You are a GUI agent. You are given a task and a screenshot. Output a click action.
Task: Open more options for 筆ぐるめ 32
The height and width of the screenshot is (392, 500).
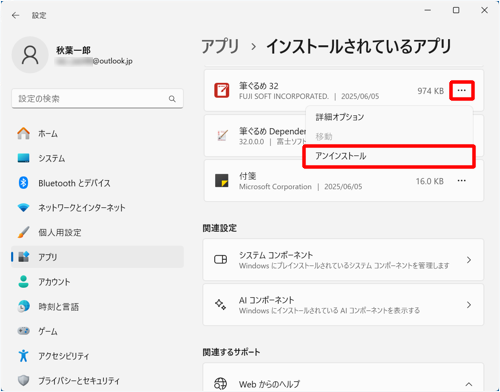[462, 90]
